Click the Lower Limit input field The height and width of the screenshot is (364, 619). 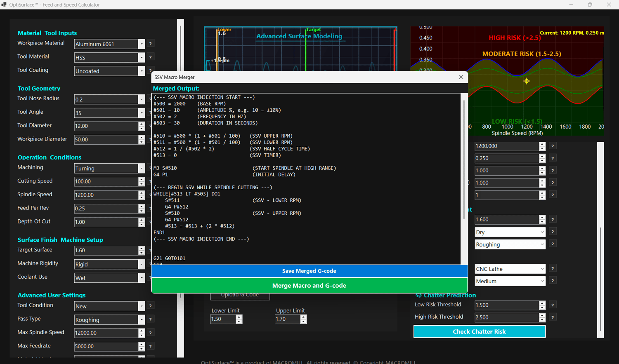pos(223,319)
